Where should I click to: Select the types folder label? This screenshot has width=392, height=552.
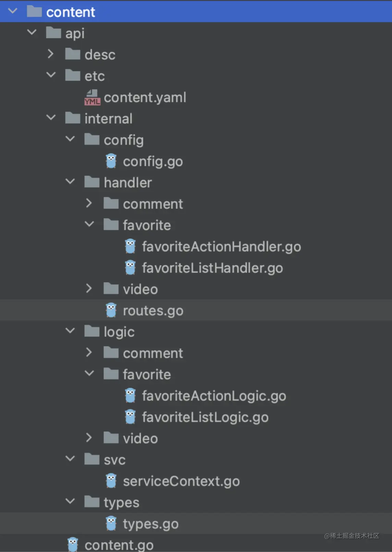(x=121, y=502)
